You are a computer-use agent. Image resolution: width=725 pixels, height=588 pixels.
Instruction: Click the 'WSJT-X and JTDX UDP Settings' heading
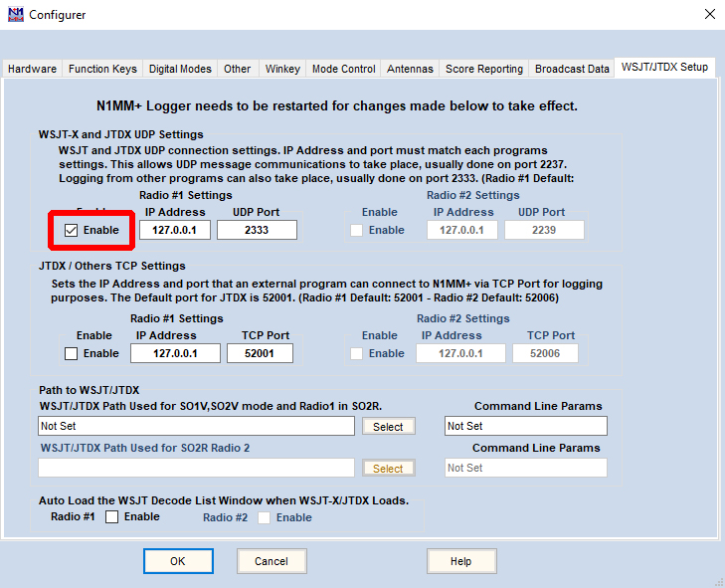point(120,134)
